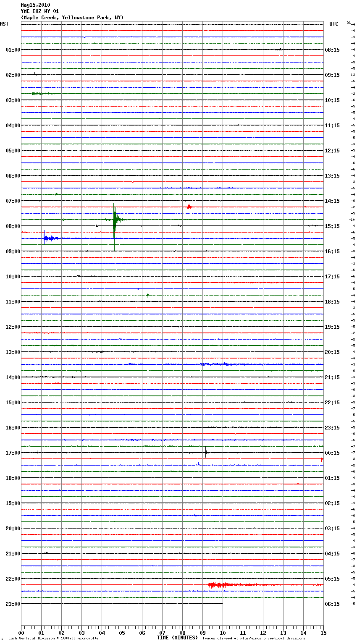Click minute 07 on the bottom axis
Image resolution: width=357 pixels, height=644 pixels.
point(162,633)
